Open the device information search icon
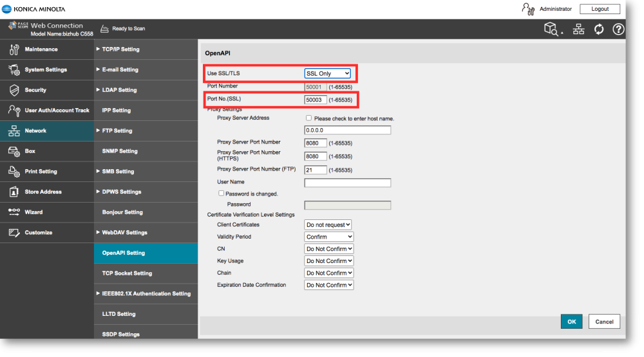Image resolution: width=644 pixels, height=357 pixels. pyautogui.click(x=553, y=29)
